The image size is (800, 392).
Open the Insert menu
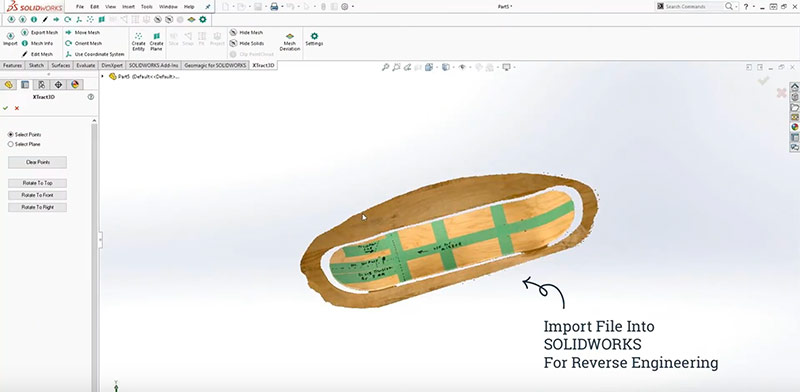click(x=128, y=7)
